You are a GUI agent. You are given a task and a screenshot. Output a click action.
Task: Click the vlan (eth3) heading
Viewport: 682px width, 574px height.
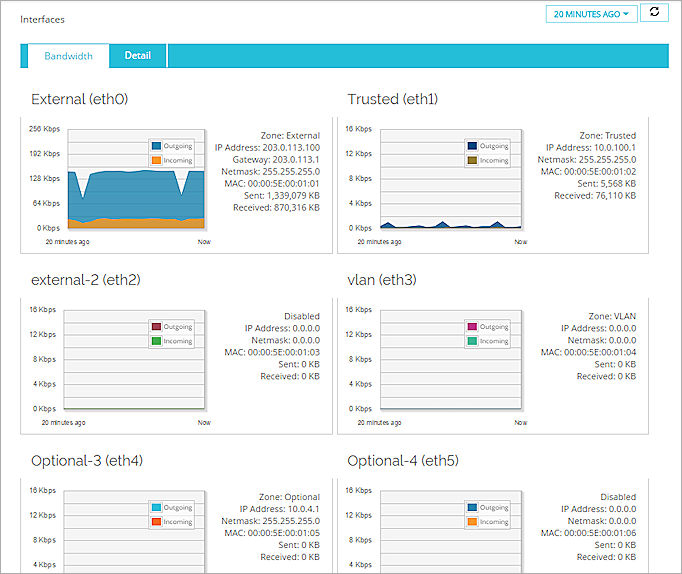point(381,280)
